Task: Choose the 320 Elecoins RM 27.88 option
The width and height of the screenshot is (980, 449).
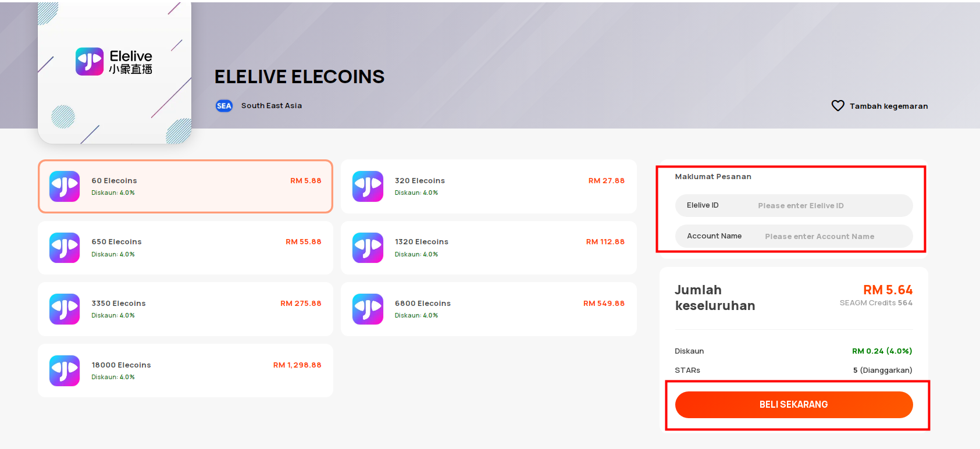Action: tap(489, 186)
